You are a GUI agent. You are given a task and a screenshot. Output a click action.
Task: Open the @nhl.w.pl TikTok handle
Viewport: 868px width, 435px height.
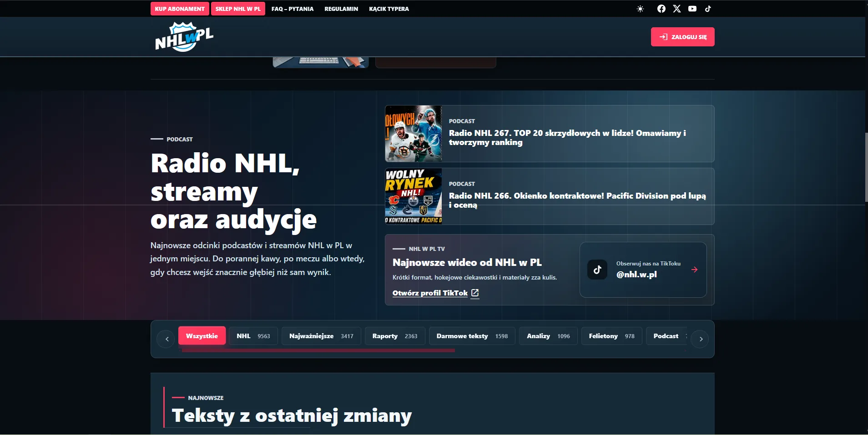point(636,275)
